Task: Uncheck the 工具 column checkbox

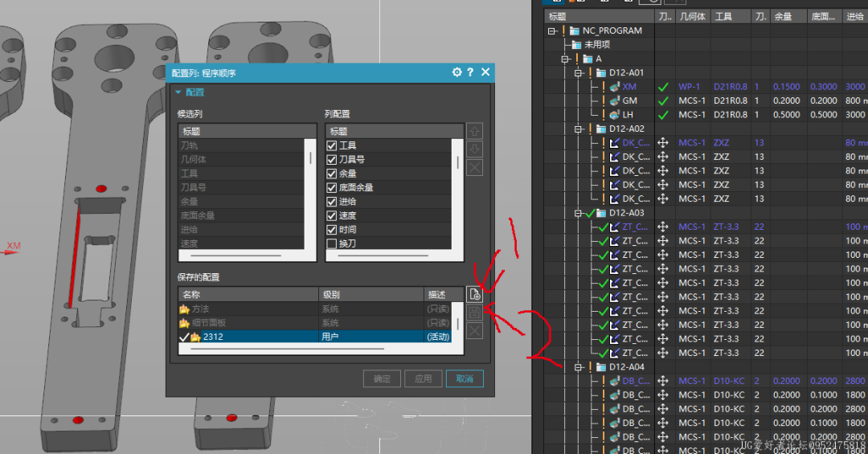Action: pos(332,145)
